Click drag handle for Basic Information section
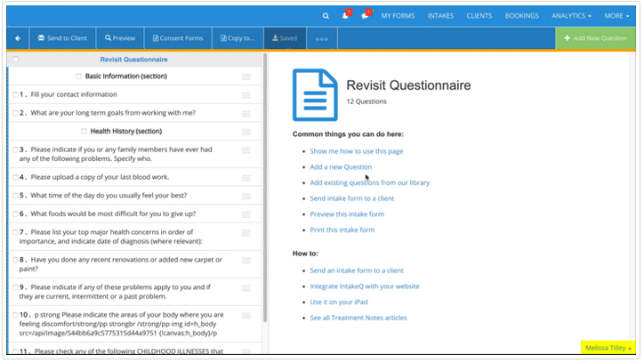The height and width of the screenshot is (363, 644). 246,77
